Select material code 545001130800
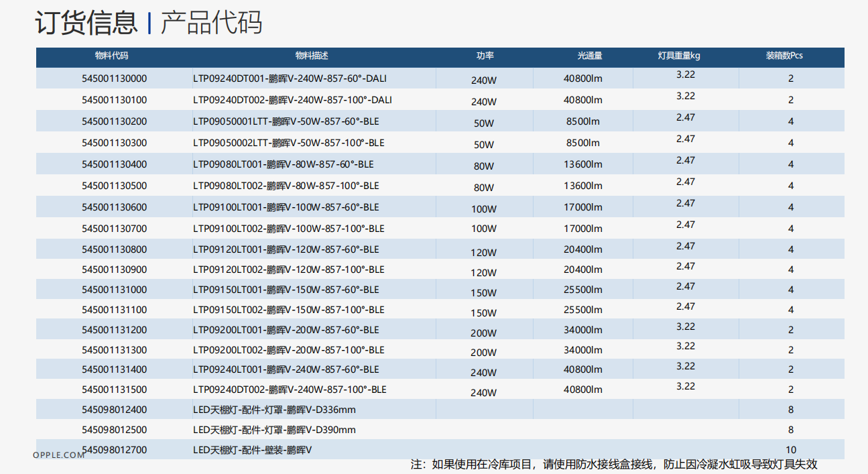The width and height of the screenshot is (868, 474). (x=114, y=249)
